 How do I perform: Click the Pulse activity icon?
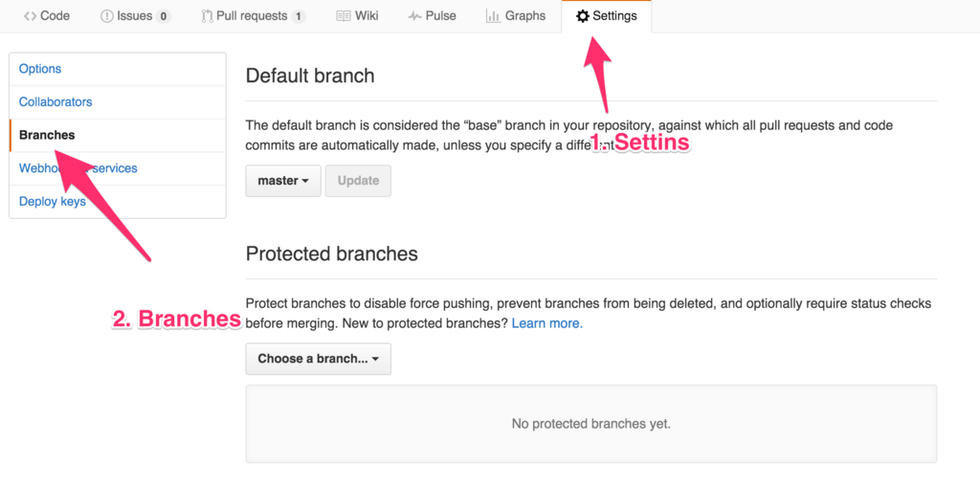(415, 17)
